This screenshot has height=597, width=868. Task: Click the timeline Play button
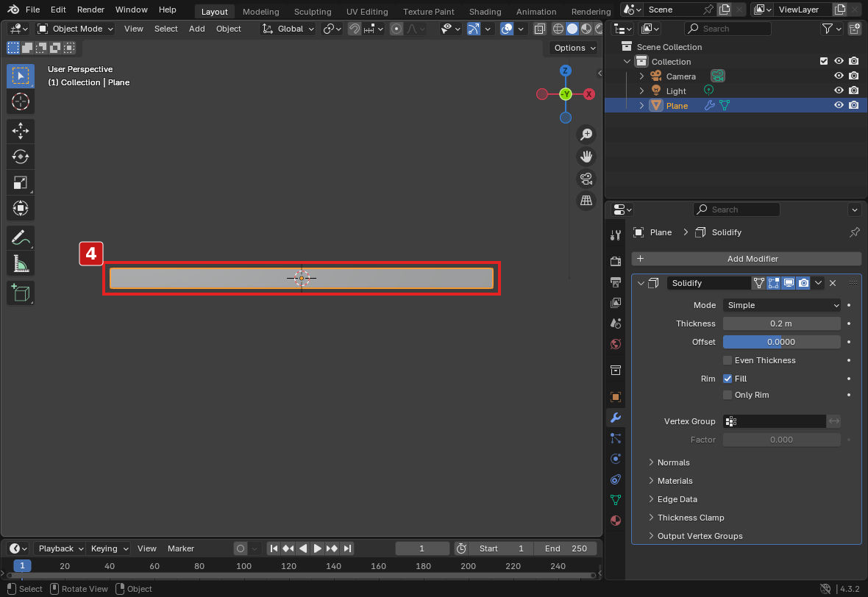point(317,548)
